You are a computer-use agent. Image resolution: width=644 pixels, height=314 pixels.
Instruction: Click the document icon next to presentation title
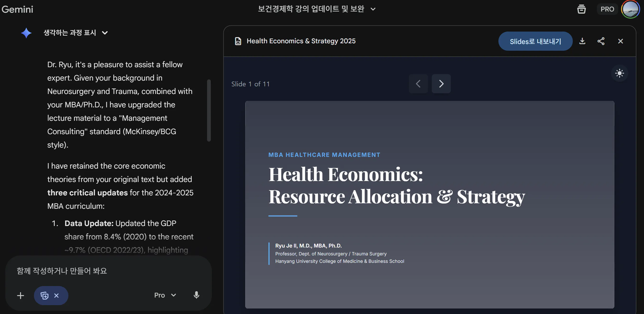238,41
